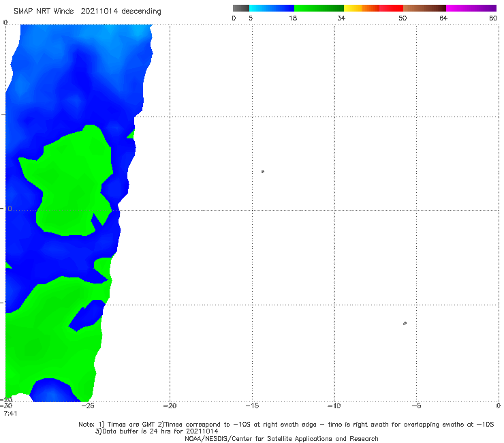The width and height of the screenshot is (504, 443).
Task: Click the magenta-purple segment of the color bar
Action: 471,8
